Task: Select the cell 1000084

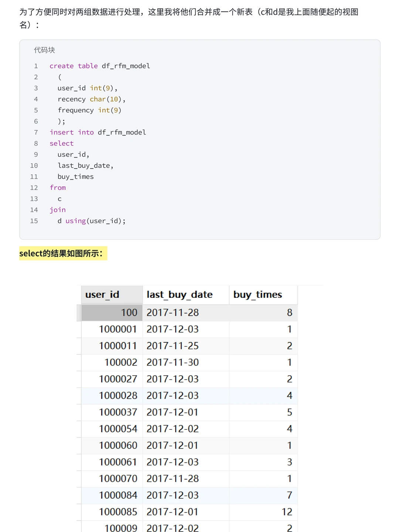Action: (x=112, y=495)
